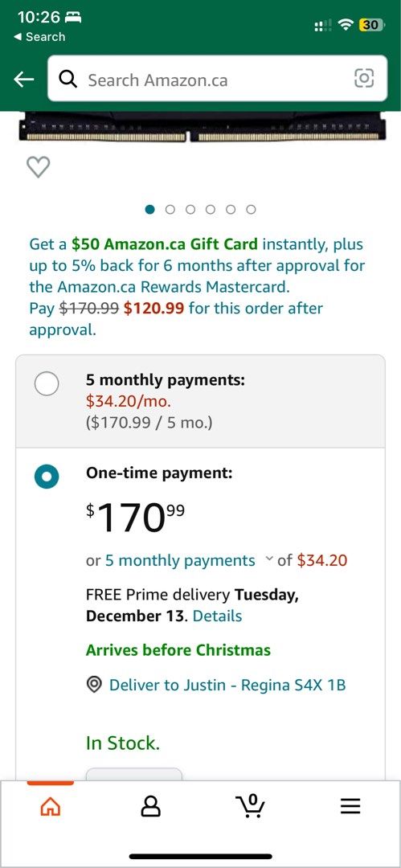Viewport: 401px width, 868px height.
Task: Open the account profile icon
Action: (x=150, y=806)
